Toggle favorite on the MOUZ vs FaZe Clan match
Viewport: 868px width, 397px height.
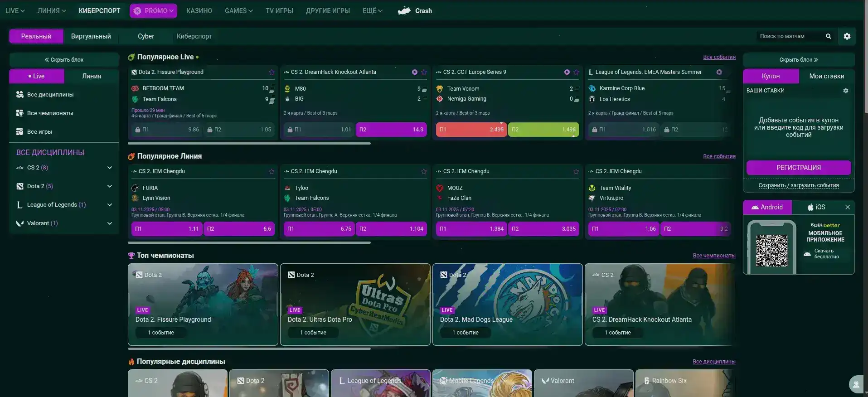pyautogui.click(x=576, y=171)
